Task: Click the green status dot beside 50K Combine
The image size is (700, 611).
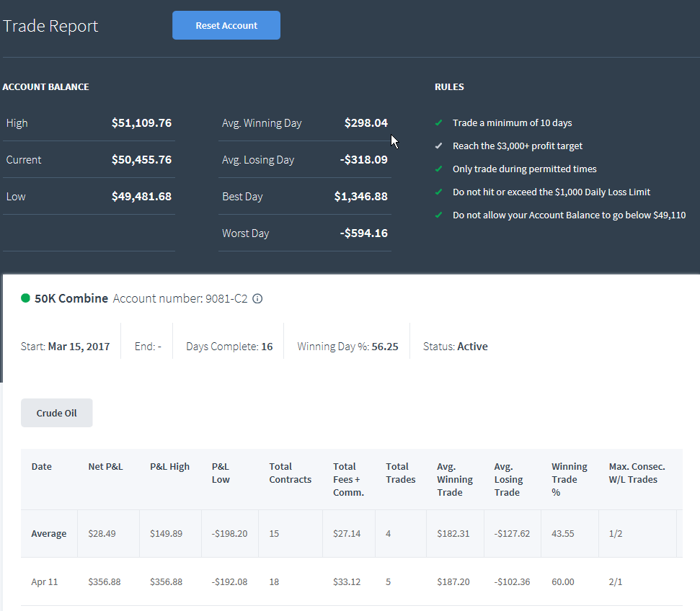Action: click(25, 298)
